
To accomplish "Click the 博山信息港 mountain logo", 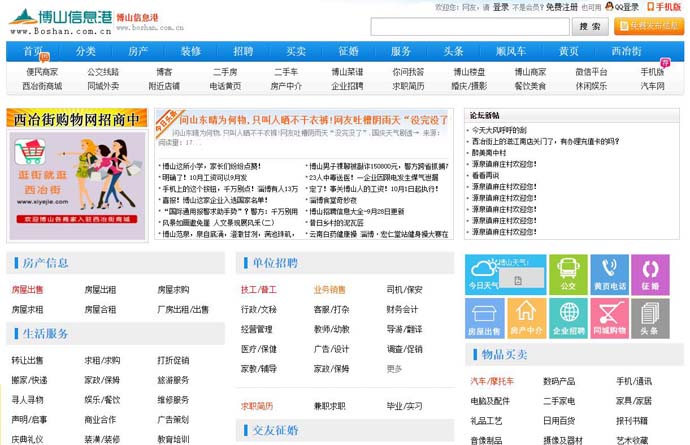I will point(60,21).
